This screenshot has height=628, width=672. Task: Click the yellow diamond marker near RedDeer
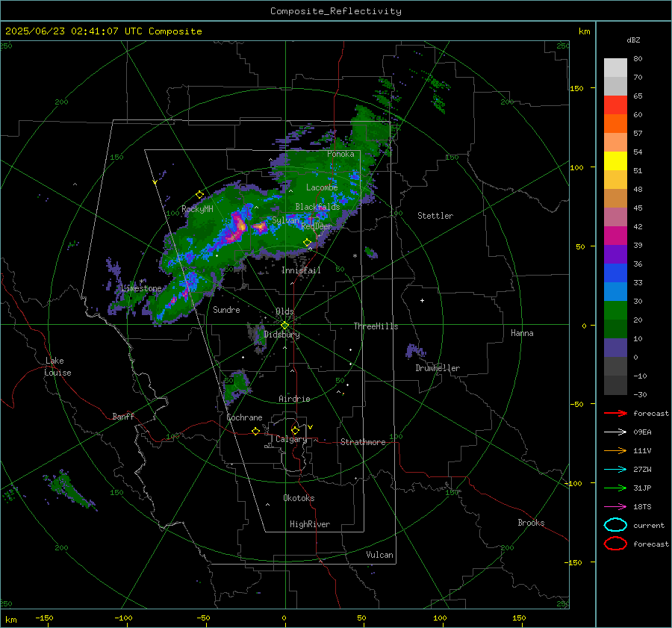pos(308,243)
